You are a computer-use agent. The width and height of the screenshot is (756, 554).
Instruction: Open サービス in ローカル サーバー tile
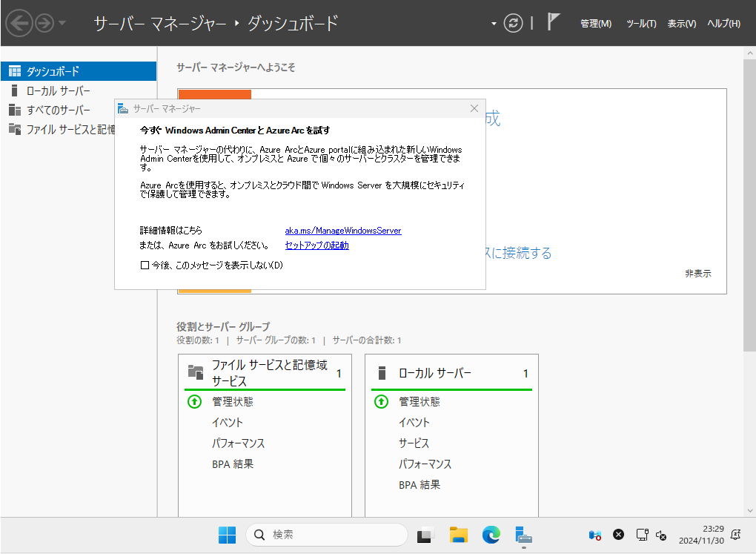click(414, 443)
